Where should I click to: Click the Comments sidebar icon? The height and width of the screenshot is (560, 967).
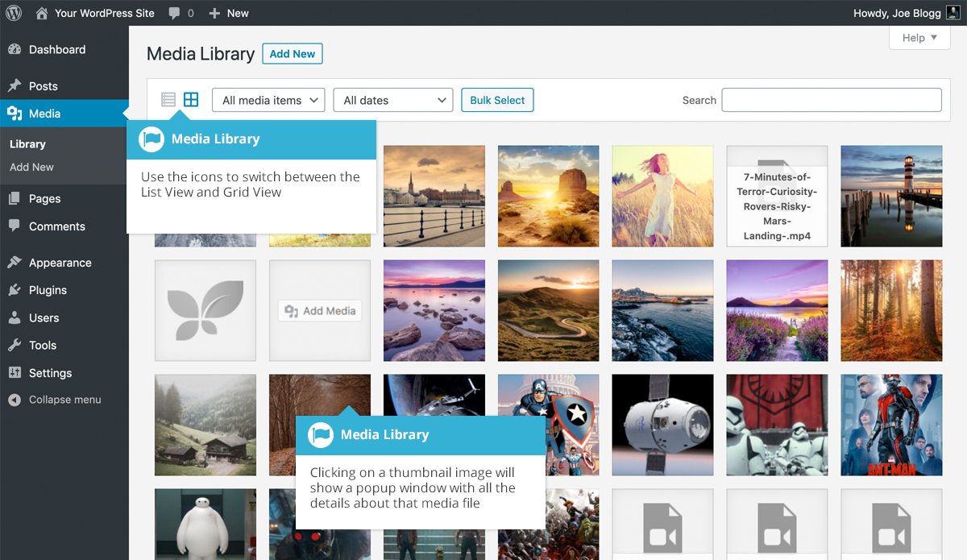pos(15,226)
